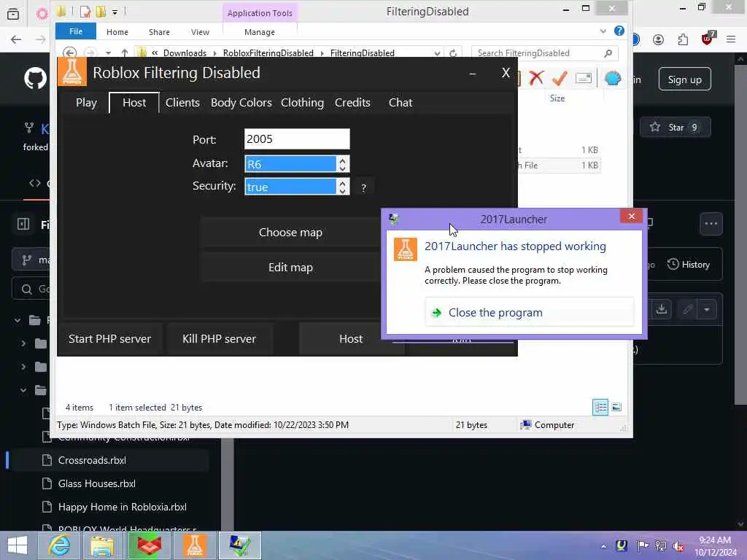Open the Share ribbon tab

click(159, 32)
